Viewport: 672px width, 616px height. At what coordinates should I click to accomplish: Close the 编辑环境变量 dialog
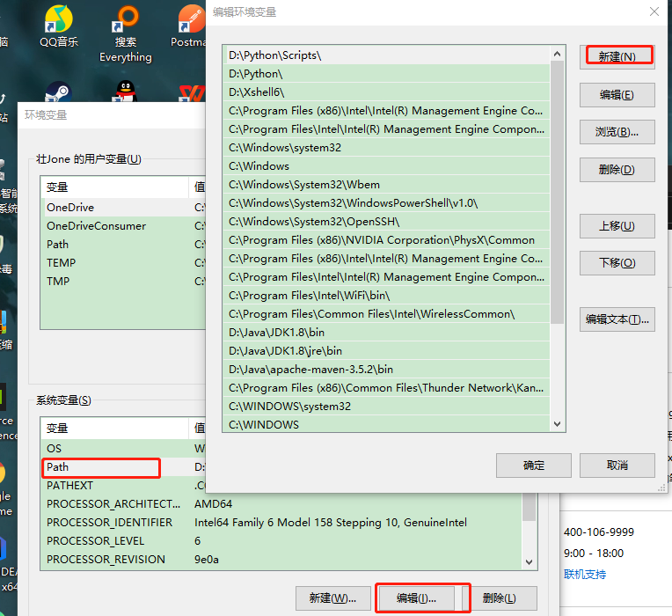[654, 11]
